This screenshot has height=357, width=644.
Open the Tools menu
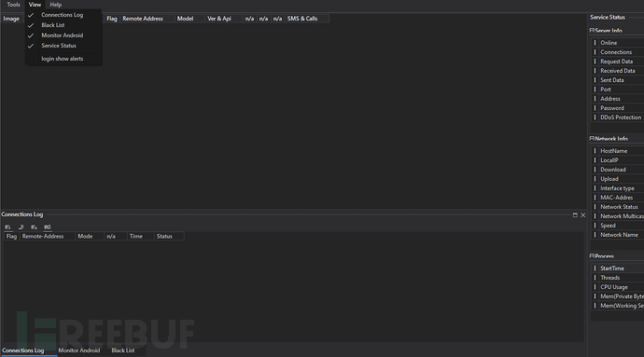[x=14, y=5]
